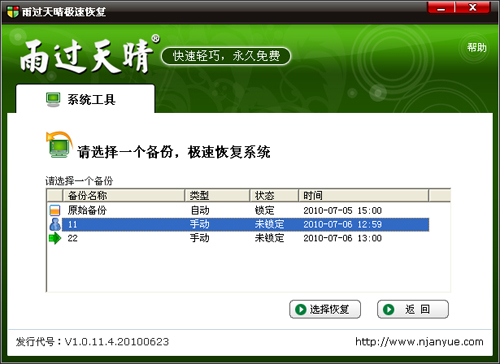Click the 返回 button
The width and height of the screenshot is (500, 364).
coord(413,309)
